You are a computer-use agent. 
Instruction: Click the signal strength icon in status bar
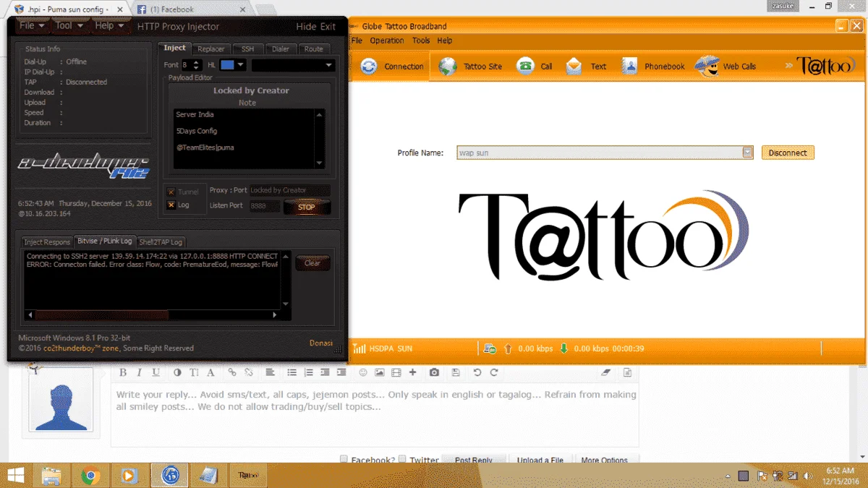[359, 348]
